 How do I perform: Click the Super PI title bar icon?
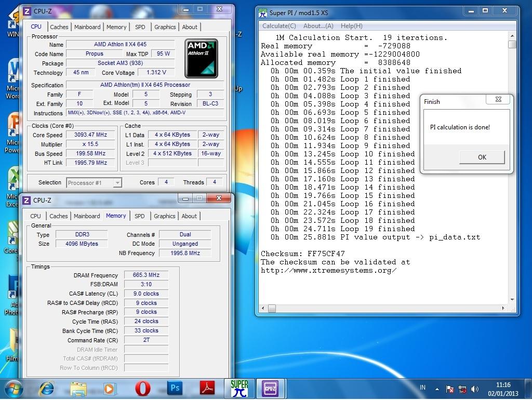(262, 12)
